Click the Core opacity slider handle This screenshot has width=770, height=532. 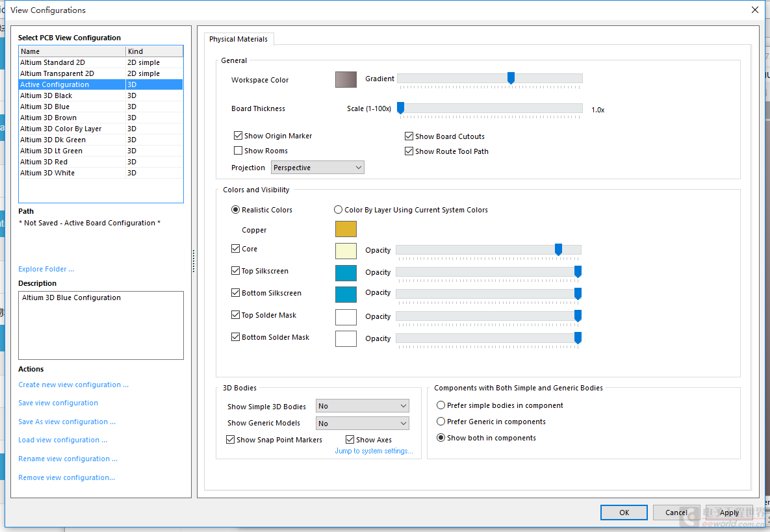tap(558, 249)
